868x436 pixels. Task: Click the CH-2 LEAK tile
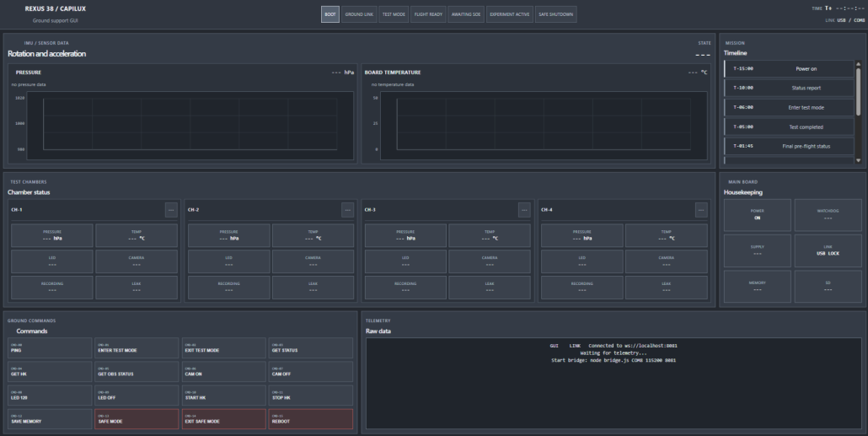tap(313, 288)
